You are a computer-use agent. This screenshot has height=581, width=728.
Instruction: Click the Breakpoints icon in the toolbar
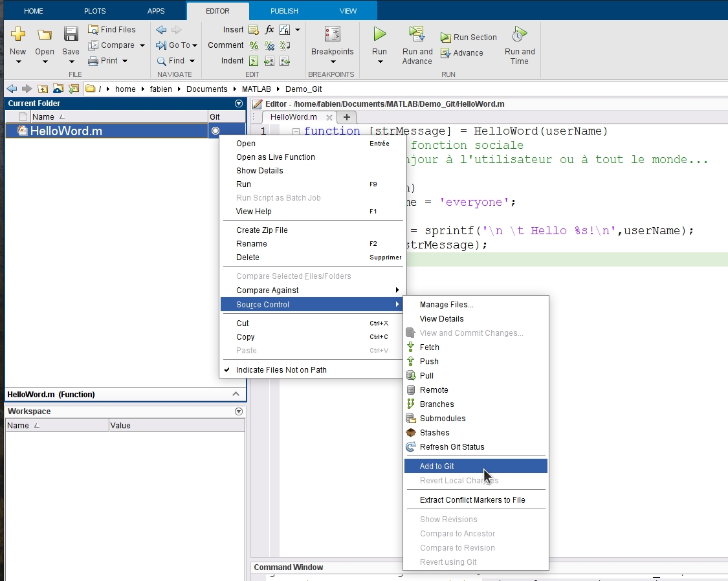[333, 35]
